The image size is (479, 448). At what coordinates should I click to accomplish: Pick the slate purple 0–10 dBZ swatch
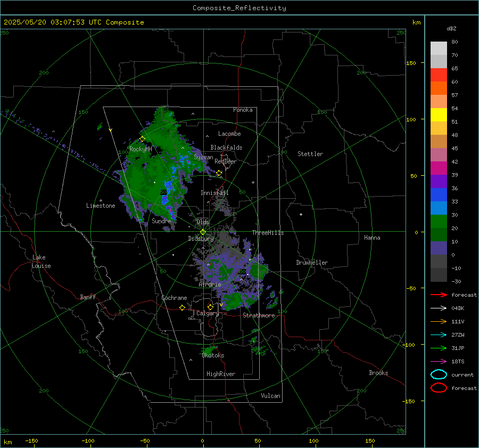439,248
